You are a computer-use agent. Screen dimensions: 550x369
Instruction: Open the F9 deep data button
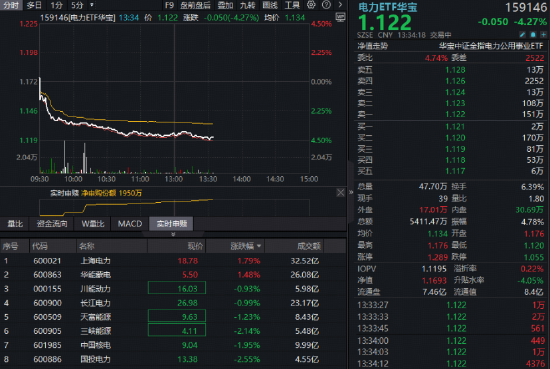[x=169, y=5]
